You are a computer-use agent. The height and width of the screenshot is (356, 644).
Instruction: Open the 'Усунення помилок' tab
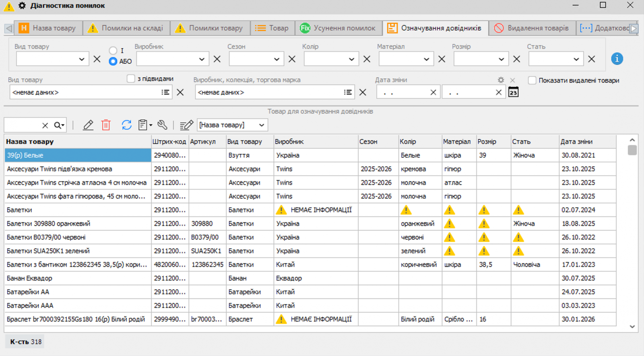coord(338,28)
